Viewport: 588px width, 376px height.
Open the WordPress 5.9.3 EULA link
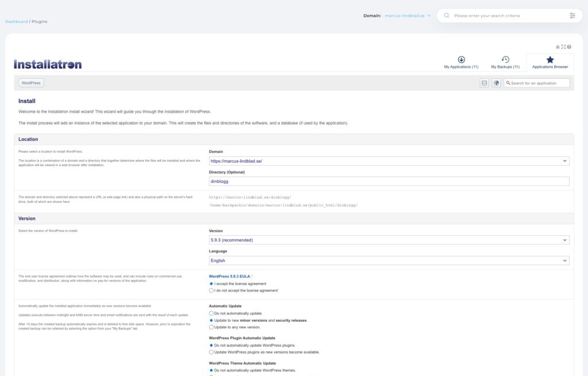[x=229, y=277]
